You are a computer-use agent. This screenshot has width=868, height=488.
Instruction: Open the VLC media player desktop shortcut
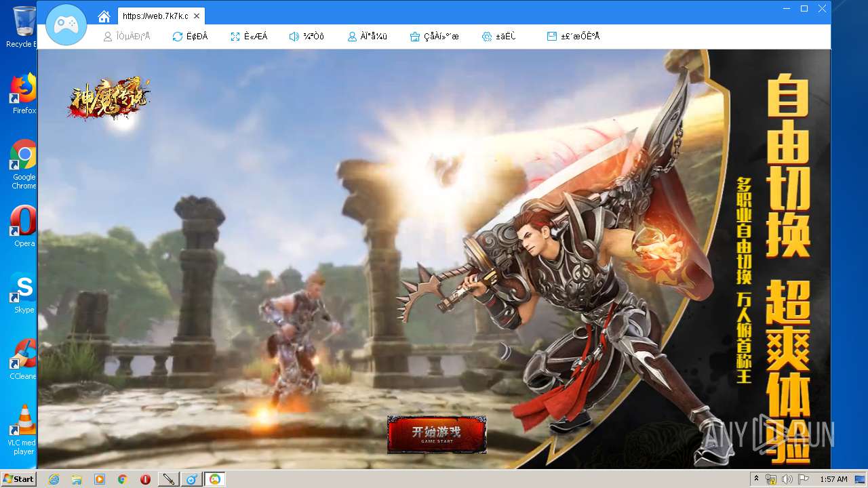24,430
